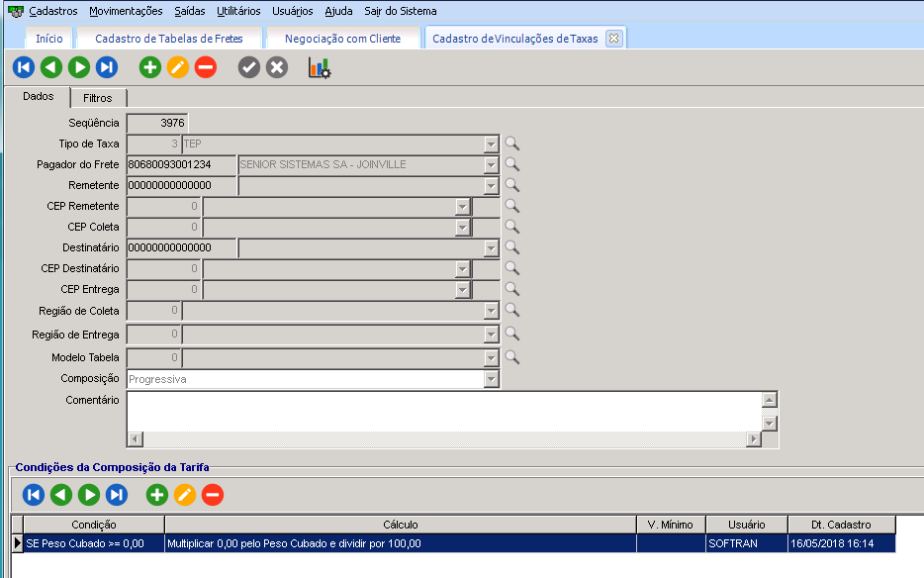Image resolution: width=924 pixels, height=578 pixels.
Task: Close the Cadastro de Vinculações de Taxas tab
Action: pyautogui.click(x=613, y=39)
